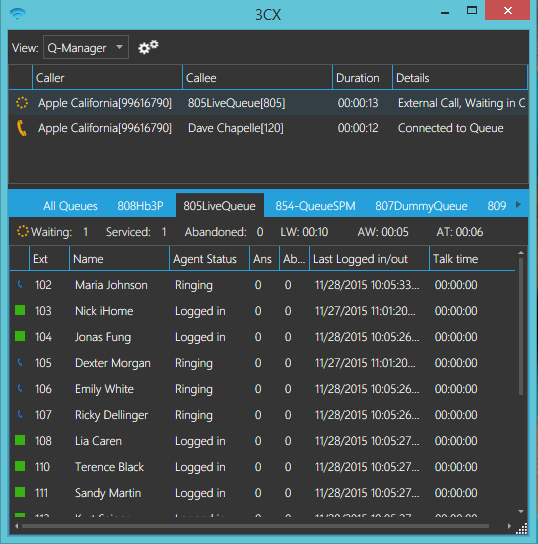Click green status square for Nick iHome

pos(20,310)
